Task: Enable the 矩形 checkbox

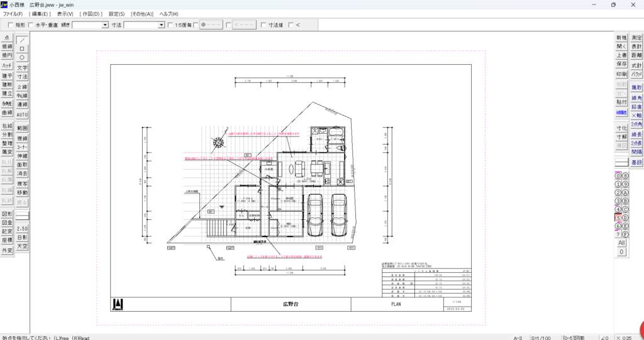Action: coord(11,25)
